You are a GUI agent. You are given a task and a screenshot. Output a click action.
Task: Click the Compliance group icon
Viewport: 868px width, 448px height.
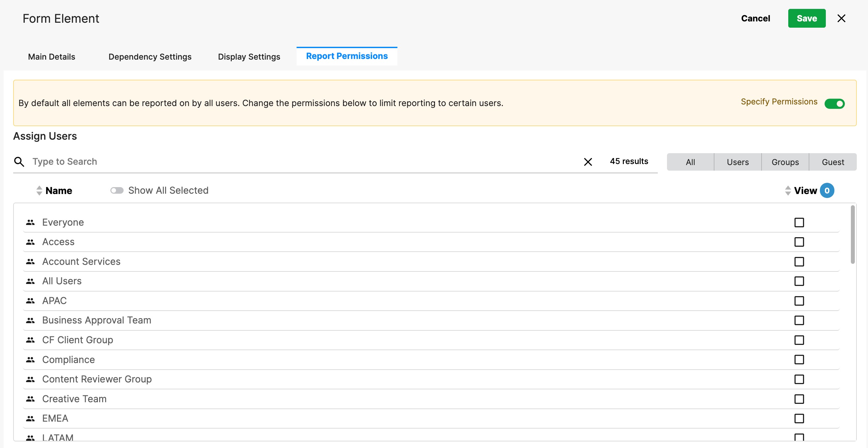click(30, 359)
